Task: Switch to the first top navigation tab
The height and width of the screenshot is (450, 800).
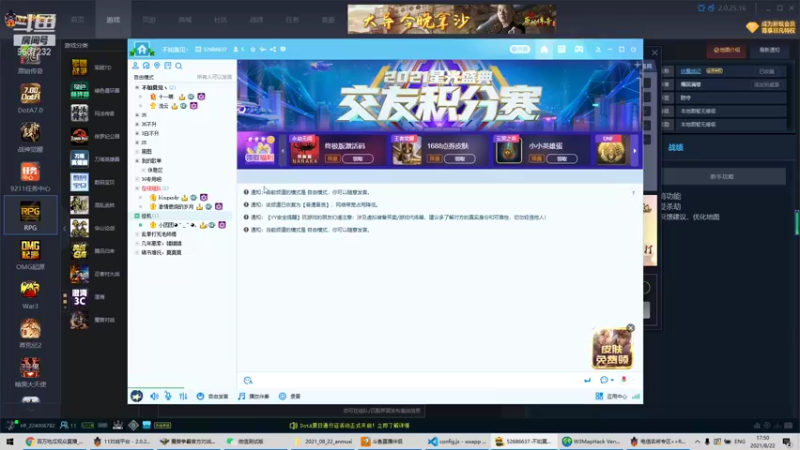Action: [78, 19]
